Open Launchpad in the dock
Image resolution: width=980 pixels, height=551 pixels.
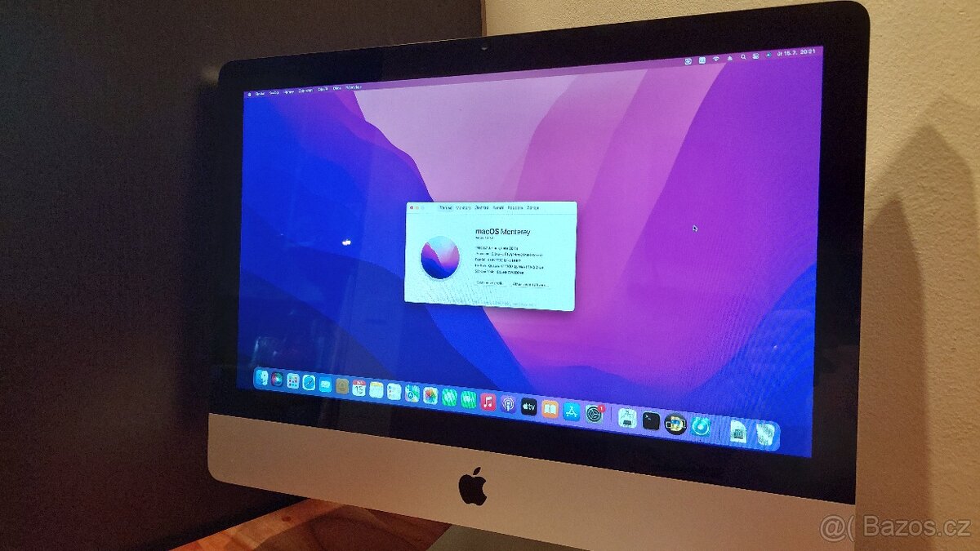point(292,380)
